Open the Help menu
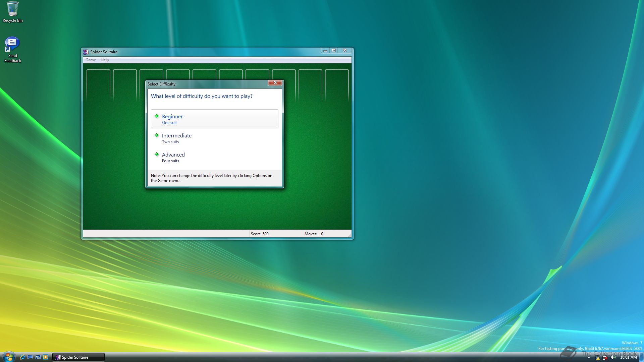Viewport: 644px width, 362px height. (105, 60)
